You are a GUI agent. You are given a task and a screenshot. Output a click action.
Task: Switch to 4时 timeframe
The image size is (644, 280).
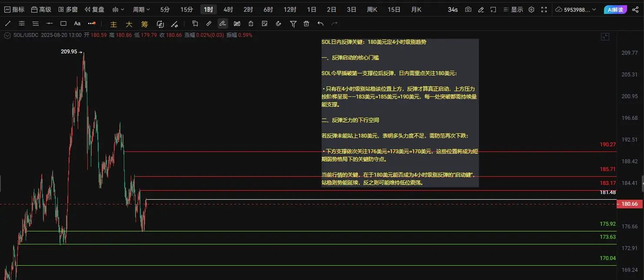pyautogui.click(x=228, y=9)
